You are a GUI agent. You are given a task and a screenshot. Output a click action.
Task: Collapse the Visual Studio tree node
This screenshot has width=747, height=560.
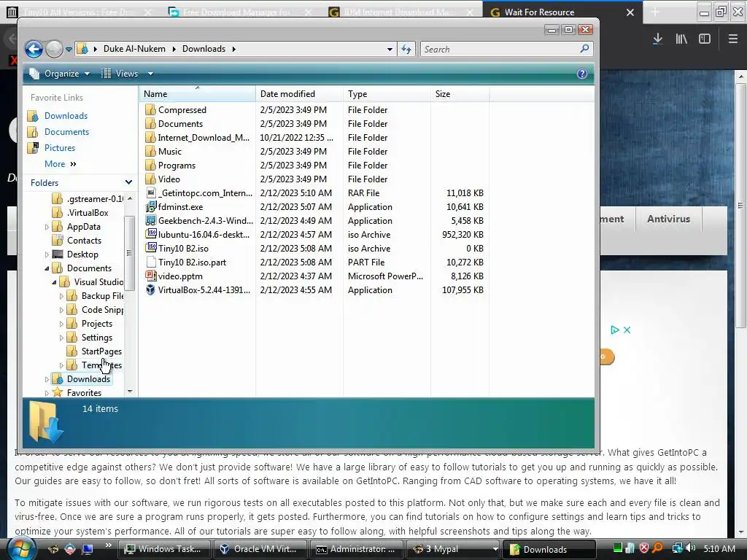(x=54, y=282)
